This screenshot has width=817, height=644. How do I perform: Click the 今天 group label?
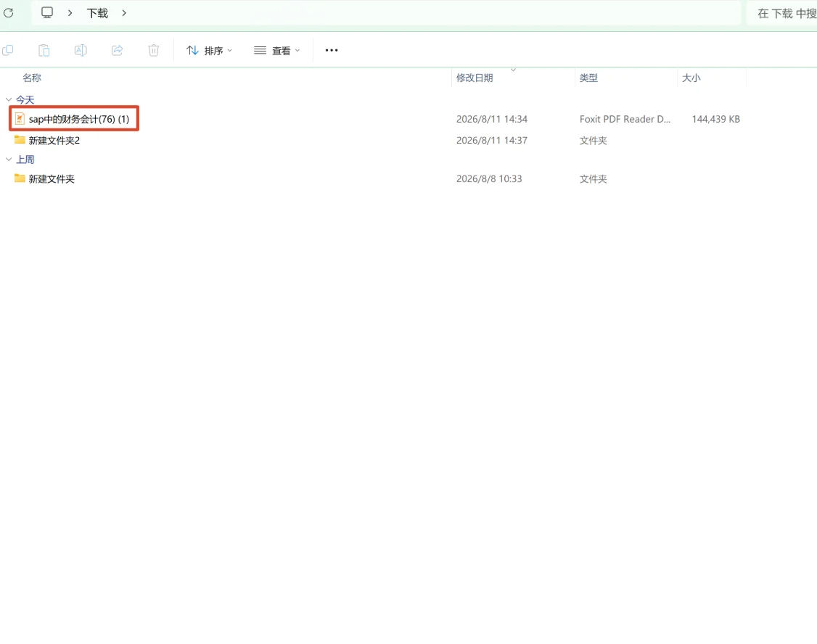pyautogui.click(x=25, y=99)
